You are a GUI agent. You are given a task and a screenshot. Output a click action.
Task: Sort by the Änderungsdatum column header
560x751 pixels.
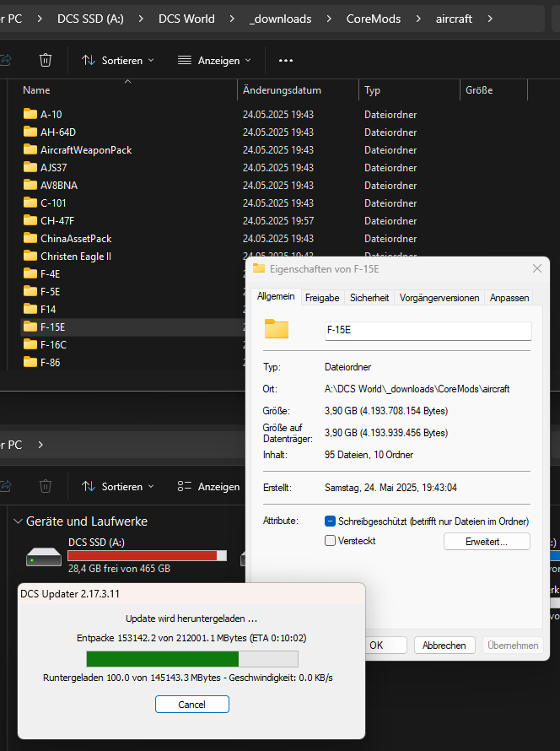click(298, 90)
